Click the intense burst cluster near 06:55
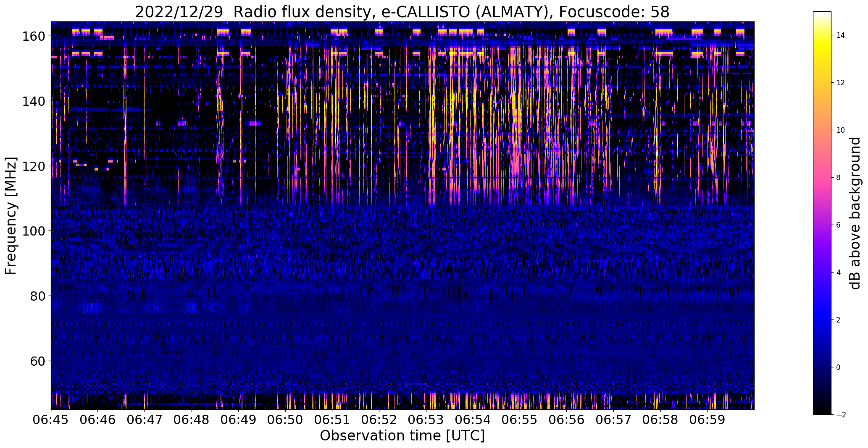 point(516,126)
